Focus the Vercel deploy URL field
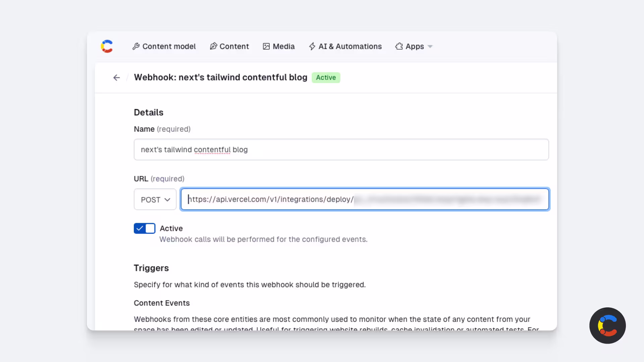 pos(365,199)
